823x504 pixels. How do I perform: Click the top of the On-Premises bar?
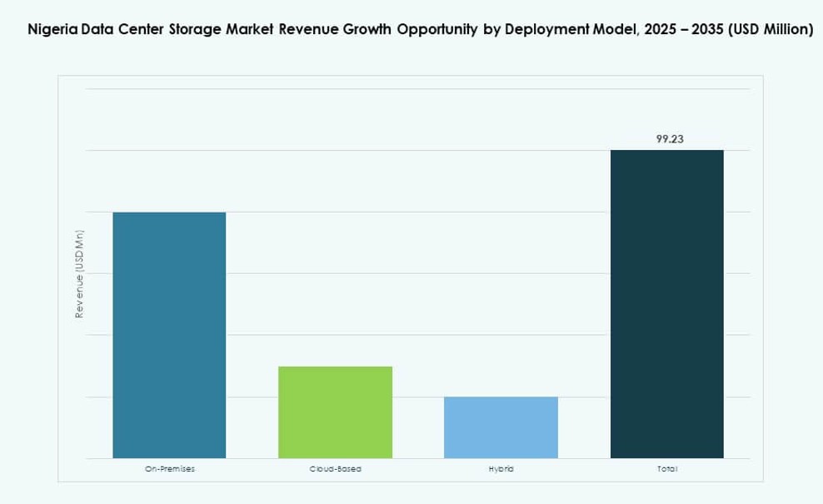(x=168, y=213)
